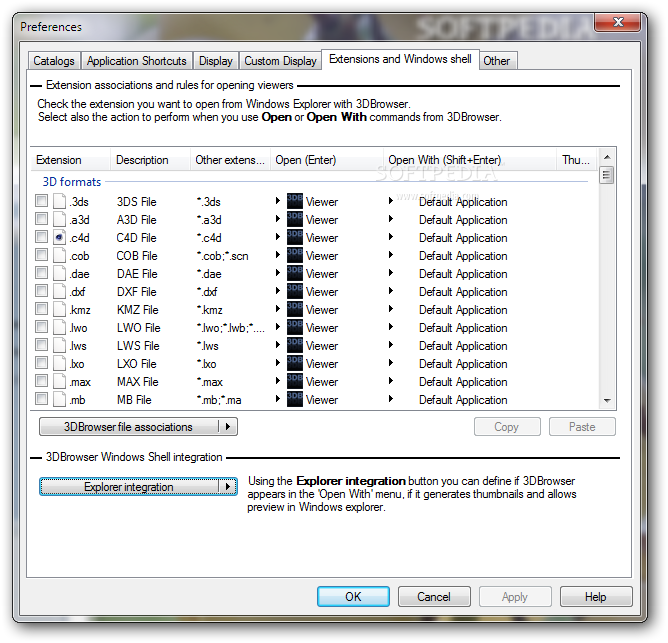
Task: Click the blank file icon next to .dxf
Action: click(x=60, y=291)
